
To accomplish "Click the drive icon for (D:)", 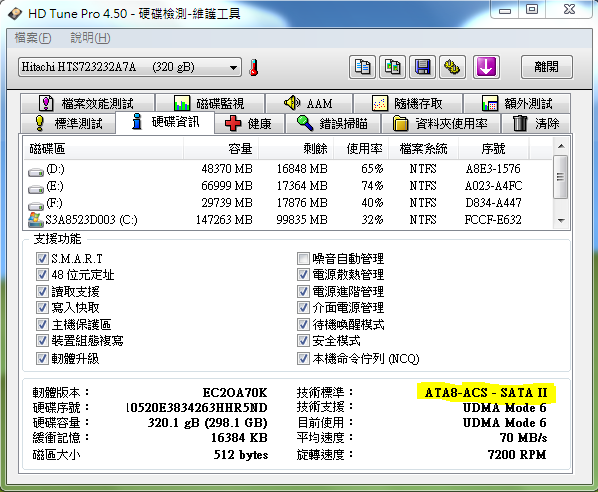I will [36, 172].
